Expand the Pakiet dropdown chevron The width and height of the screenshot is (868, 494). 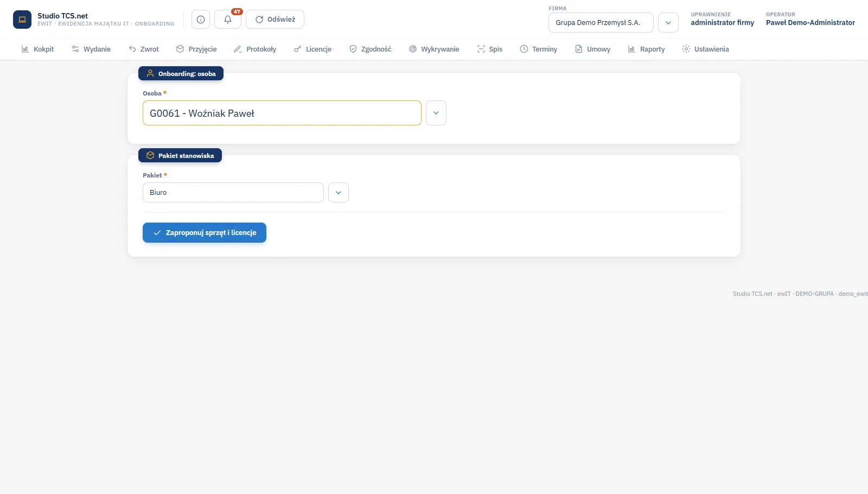point(339,192)
